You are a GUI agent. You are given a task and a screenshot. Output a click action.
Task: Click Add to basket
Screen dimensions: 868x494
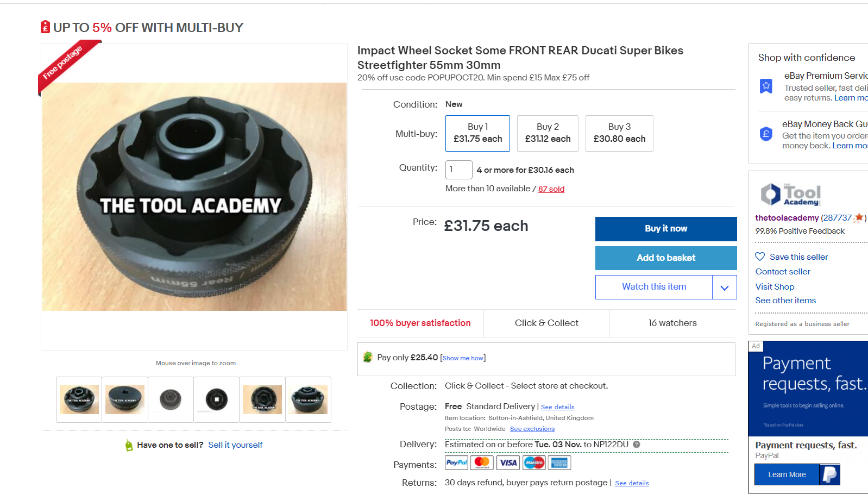click(666, 258)
